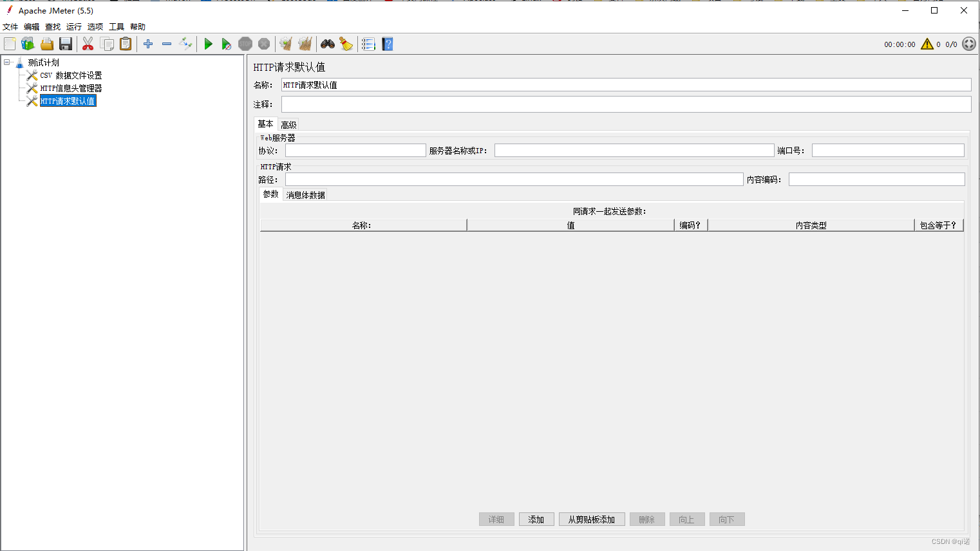Click the 详细 button
This screenshot has height=551, width=980.
pyautogui.click(x=496, y=519)
